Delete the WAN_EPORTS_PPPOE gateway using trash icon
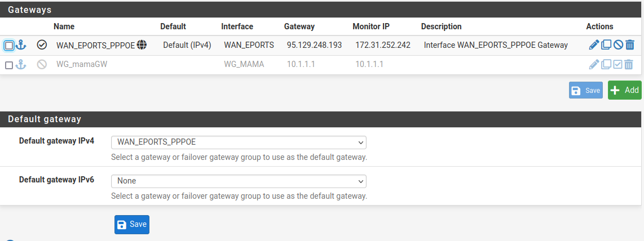This screenshot has height=241, width=644. (630, 45)
